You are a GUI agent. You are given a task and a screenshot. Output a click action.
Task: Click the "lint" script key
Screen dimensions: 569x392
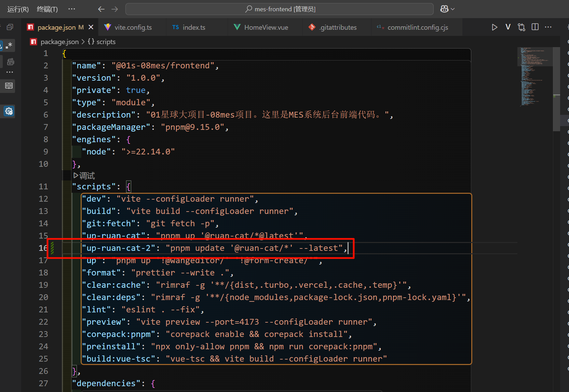[96, 310]
